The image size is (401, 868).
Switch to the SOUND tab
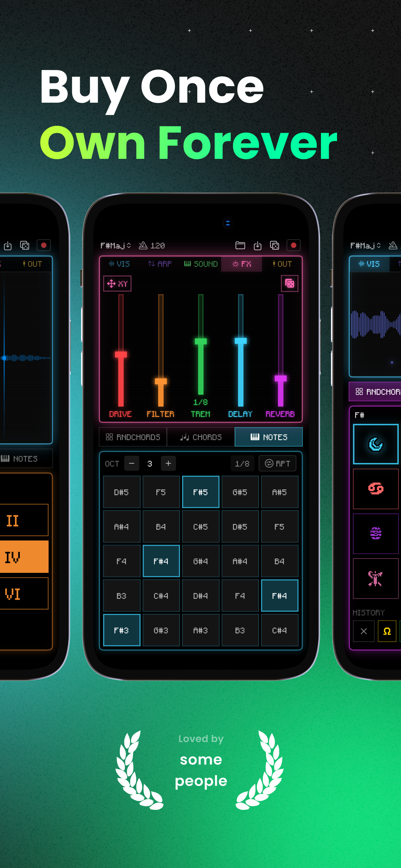[200, 264]
